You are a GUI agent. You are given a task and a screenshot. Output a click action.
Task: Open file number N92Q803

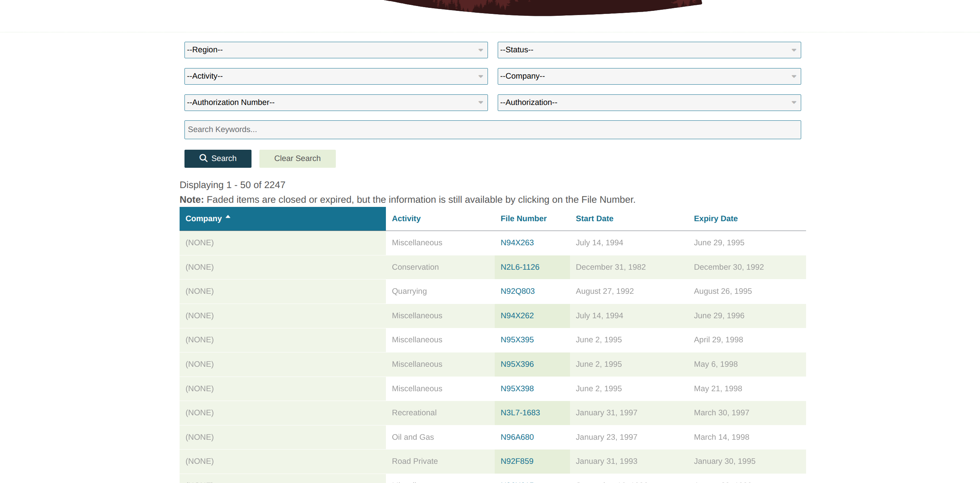pos(517,291)
